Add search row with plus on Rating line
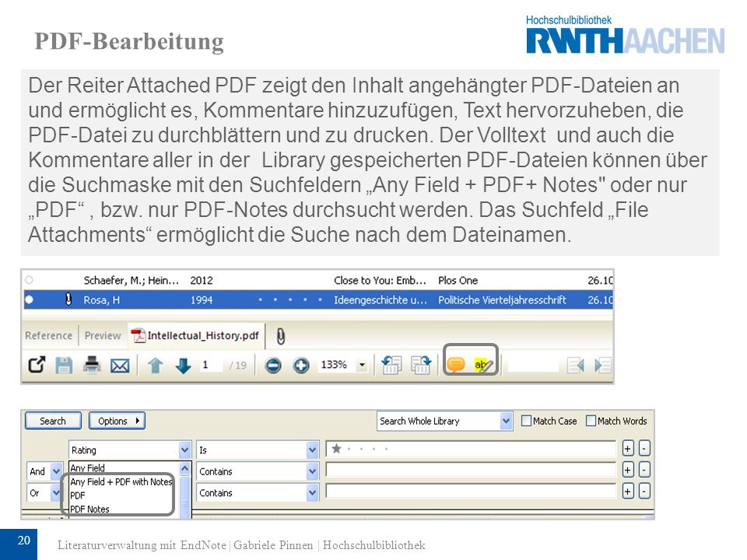747x560 pixels. click(x=628, y=449)
